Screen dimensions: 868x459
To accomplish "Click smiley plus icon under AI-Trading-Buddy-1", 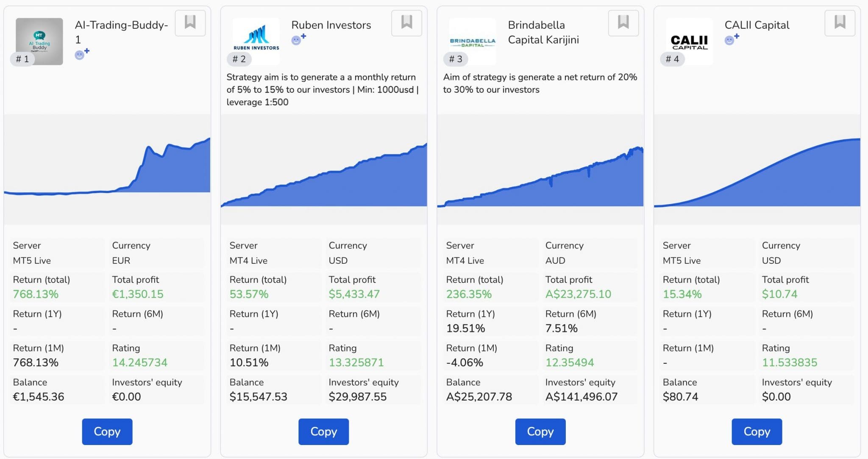I will click(x=82, y=54).
